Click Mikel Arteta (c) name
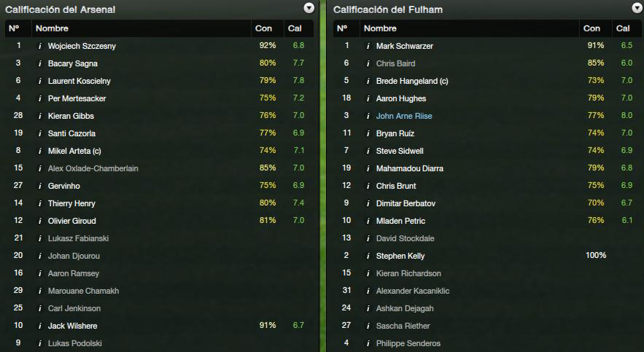644x352 pixels. (74, 151)
